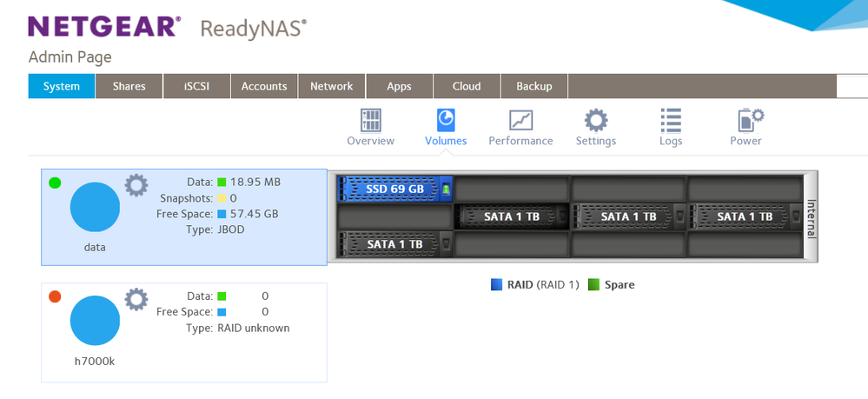Select the data volume pie chart

click(95, 207)
